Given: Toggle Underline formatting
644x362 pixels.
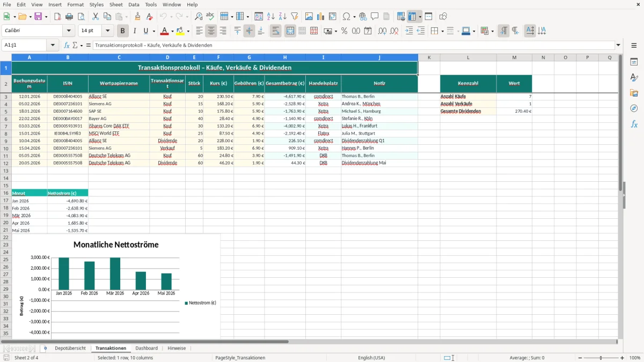Looking at the screenshot, I should 146,31.
